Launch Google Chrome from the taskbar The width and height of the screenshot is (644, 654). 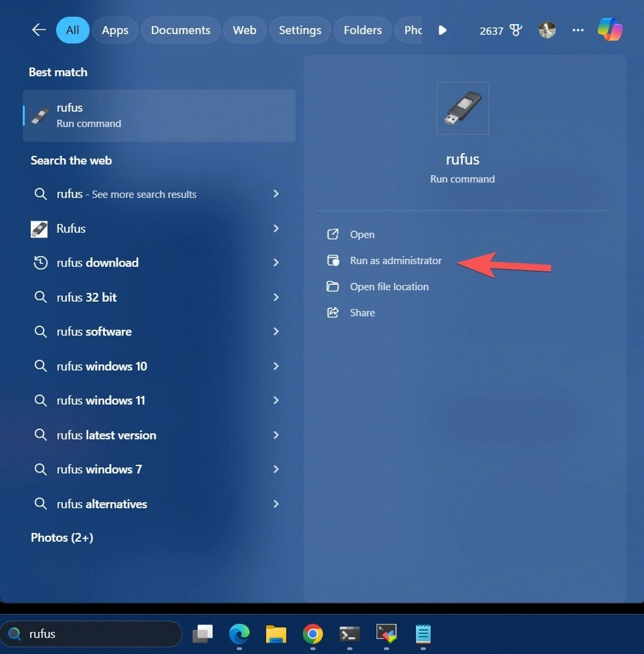click(313, 634)
